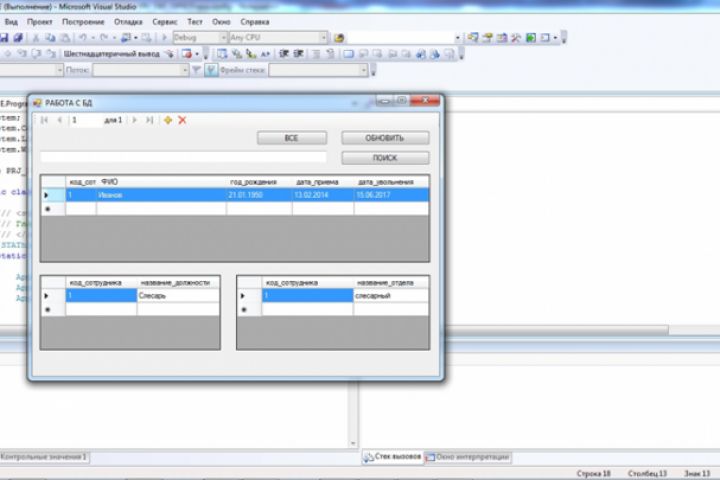Open the Построение menu
720x480 pixels.
pos(83,22)
